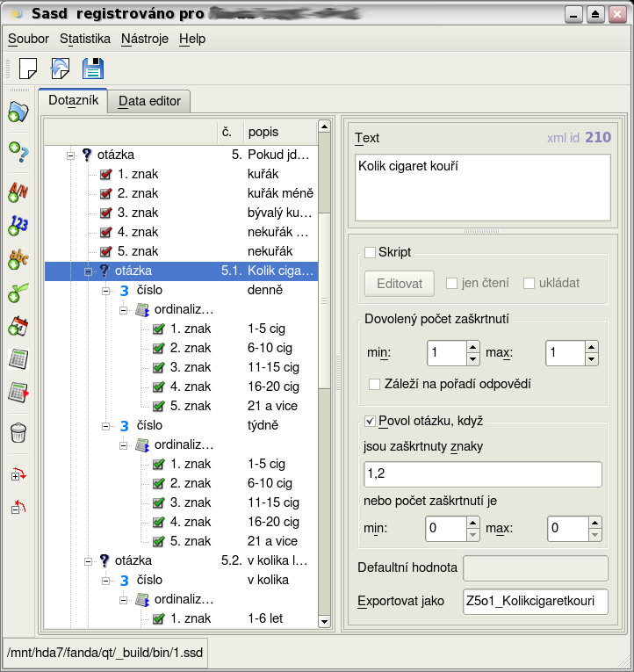Enable the Skript checkbox
Screen dimensions: 634x672
coord(370,252)
